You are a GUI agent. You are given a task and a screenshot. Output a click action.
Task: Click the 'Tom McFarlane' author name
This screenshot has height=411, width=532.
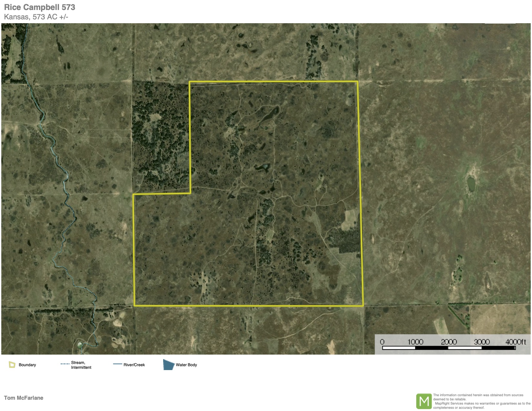tap(24, 398)
